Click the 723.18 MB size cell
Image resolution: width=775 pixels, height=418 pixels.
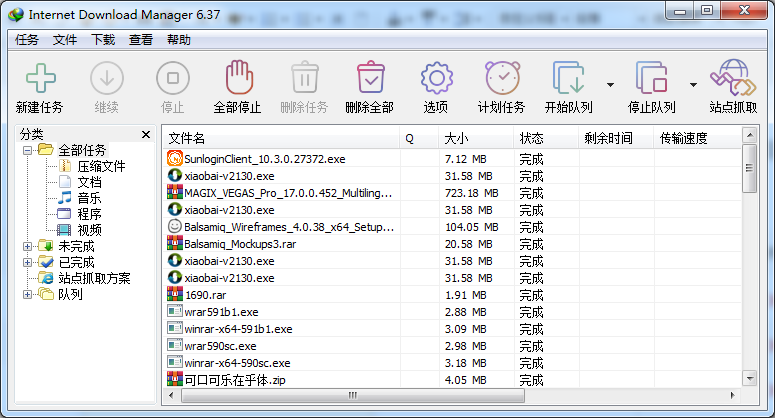(471, 193)
